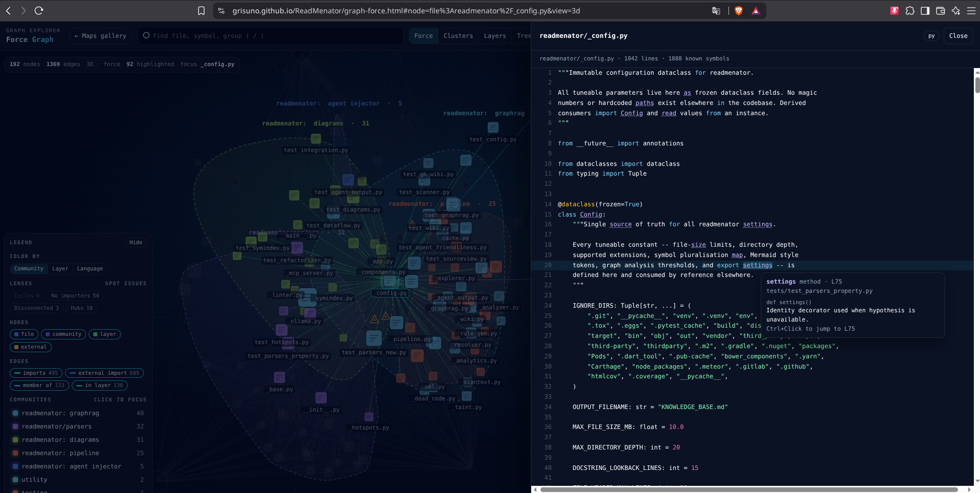Open Brave Shields lion icon

[739, 11]
